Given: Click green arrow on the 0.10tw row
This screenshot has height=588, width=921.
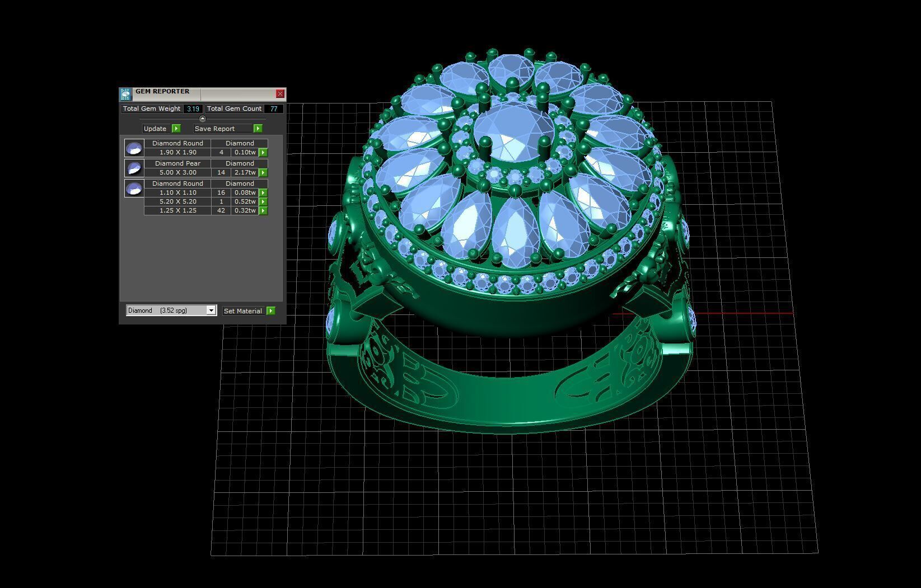Looking at the screenshot, I should click(x=263, y=152).
